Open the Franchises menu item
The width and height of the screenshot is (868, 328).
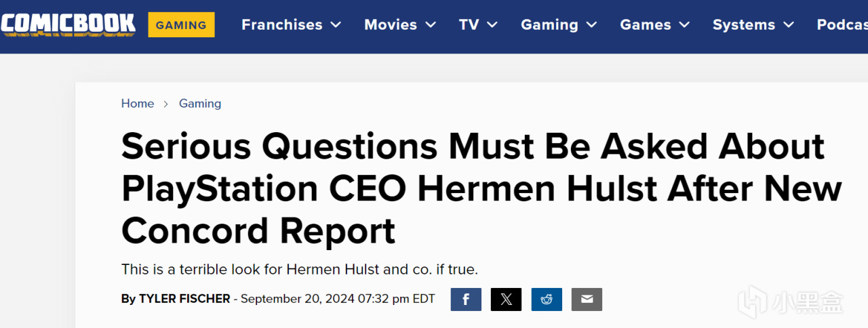tap(282, 24)
